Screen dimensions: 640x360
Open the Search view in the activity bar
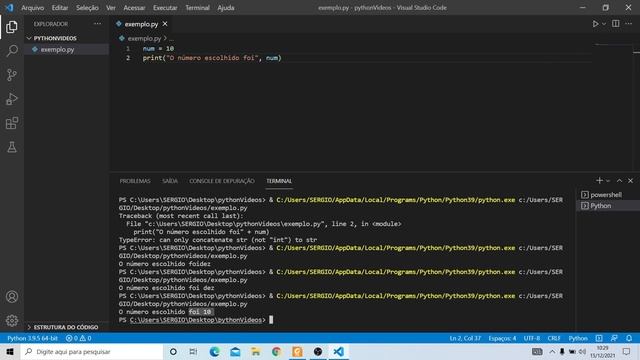click(12, 51)
